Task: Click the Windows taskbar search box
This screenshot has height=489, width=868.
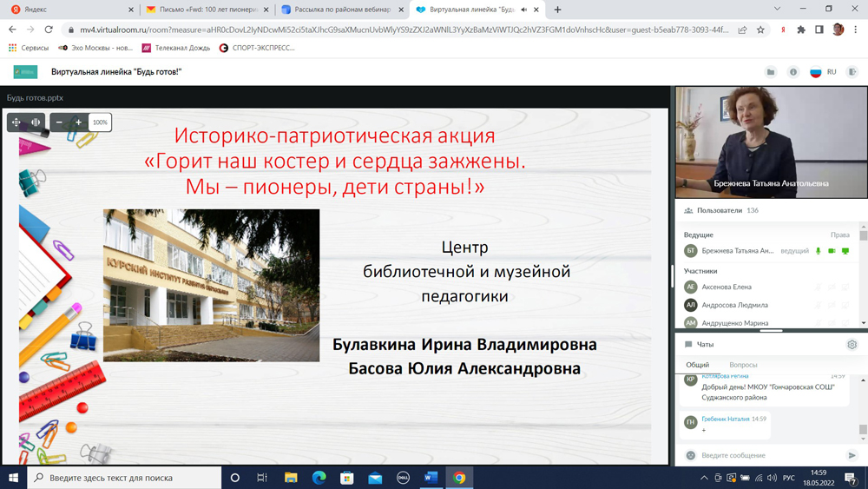Action: [124, 478]
